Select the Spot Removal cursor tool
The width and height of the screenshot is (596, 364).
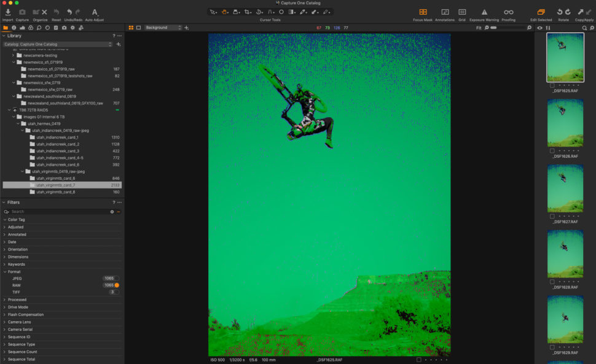(x=281, y=12)
